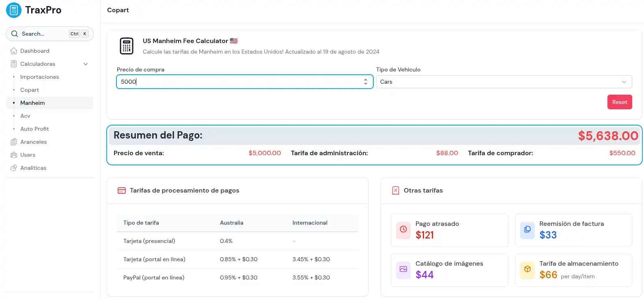The height and width of the screenshot is (299, 644).
Task: Click the total $5,638.00 amount
Action: (608, 136)
